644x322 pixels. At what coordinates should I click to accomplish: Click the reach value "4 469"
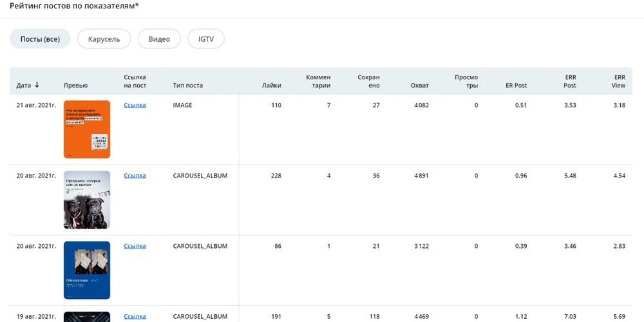pyautogui.click(x=421, y=317)
